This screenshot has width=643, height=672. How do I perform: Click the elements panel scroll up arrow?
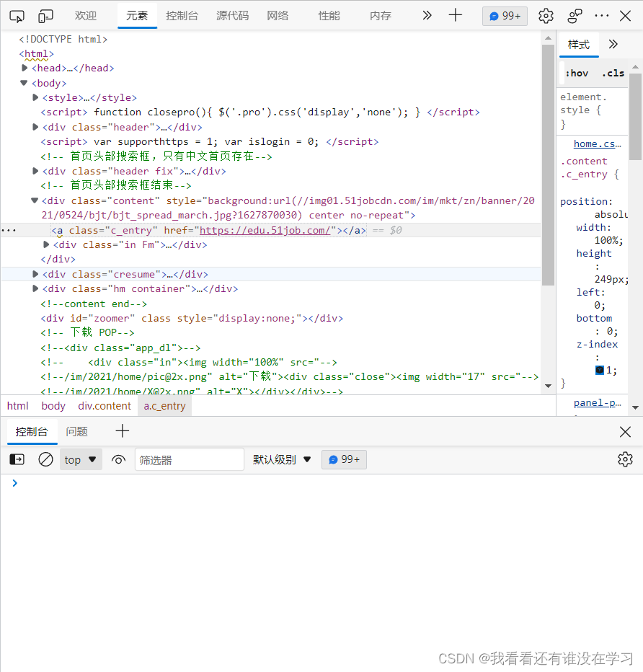(548, 37)
